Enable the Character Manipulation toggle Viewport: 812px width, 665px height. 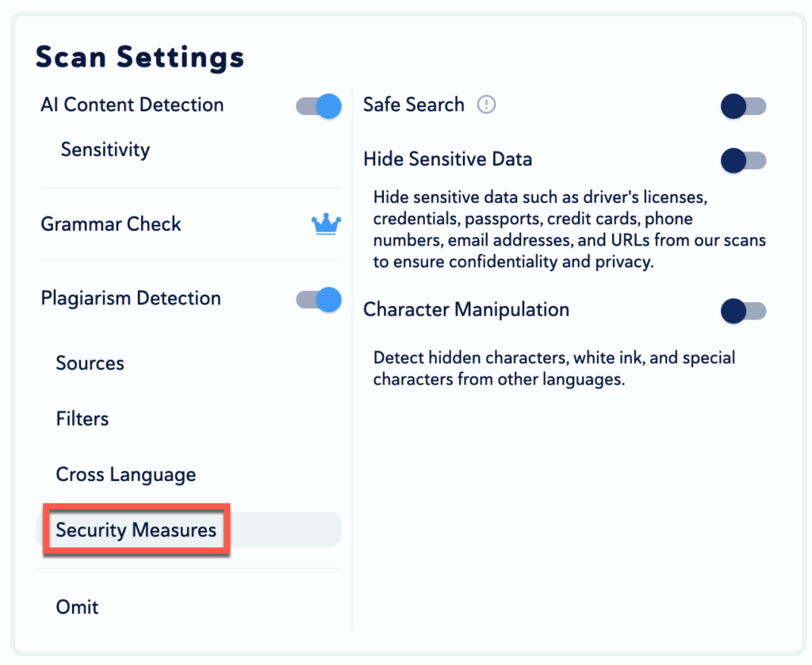click(x=743, y=311)
